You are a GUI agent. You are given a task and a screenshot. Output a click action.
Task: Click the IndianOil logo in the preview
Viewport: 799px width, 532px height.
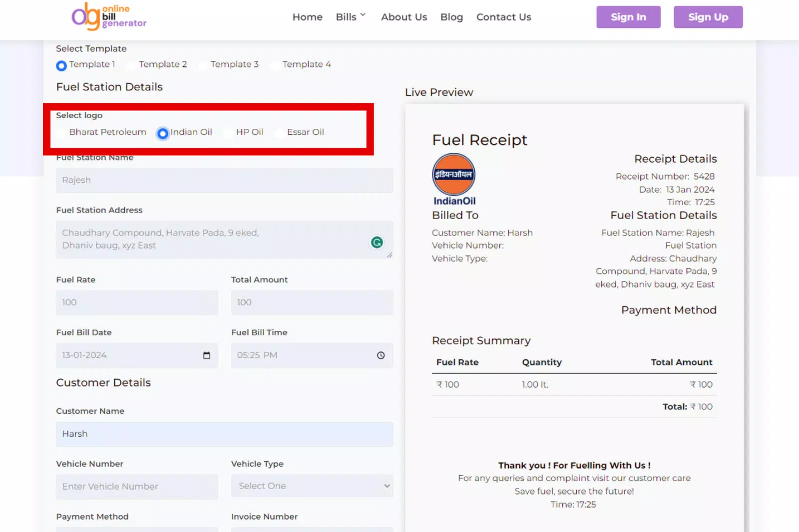[454, 180]
